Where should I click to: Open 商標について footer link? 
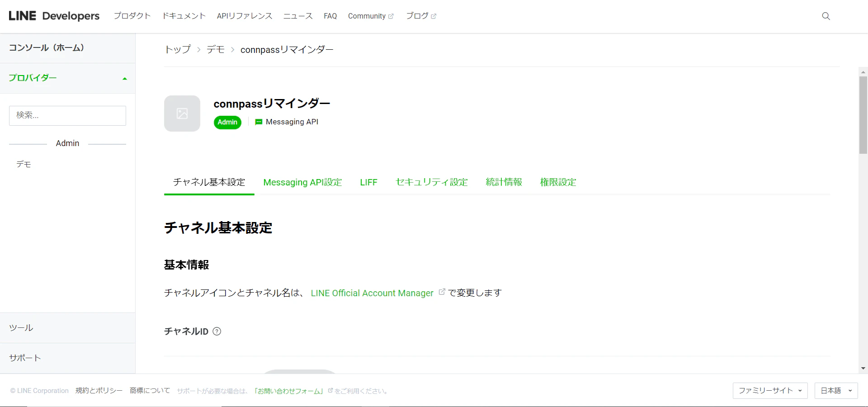[x=150, y=391]
